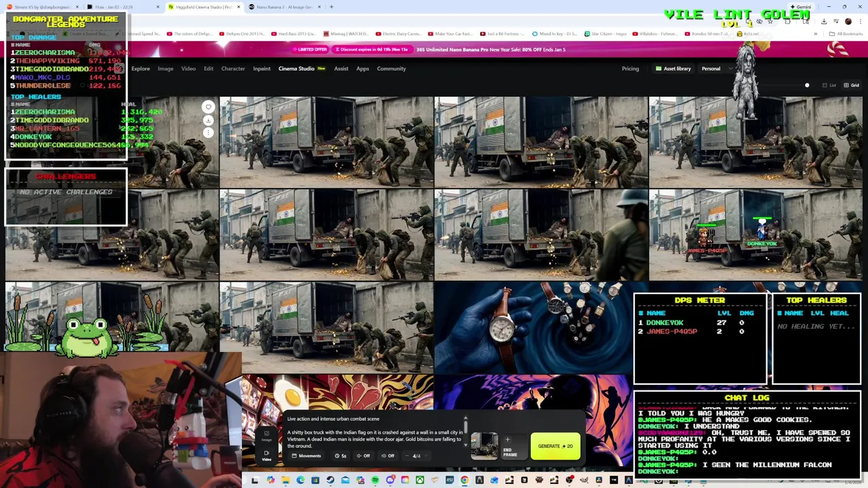The image size is (868, 488).
Task: Click the Nano Banana Pro sale banner text
Action: click(491, 49)
